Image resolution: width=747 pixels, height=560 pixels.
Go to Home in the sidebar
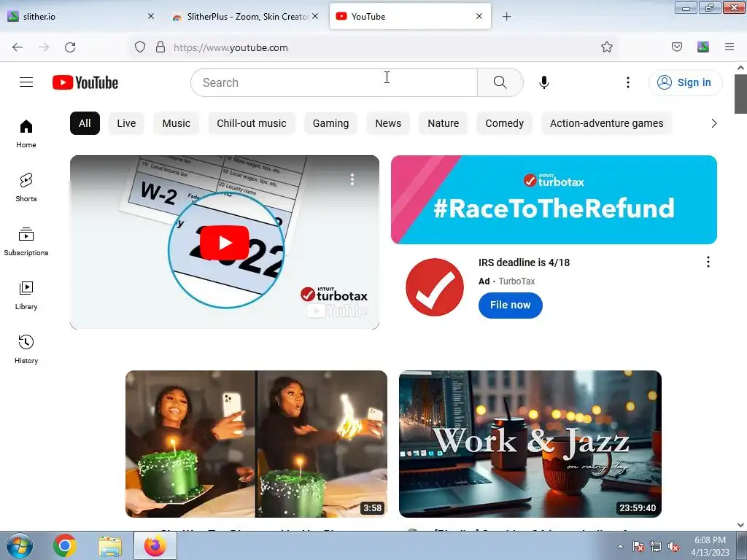click(26, 134)
